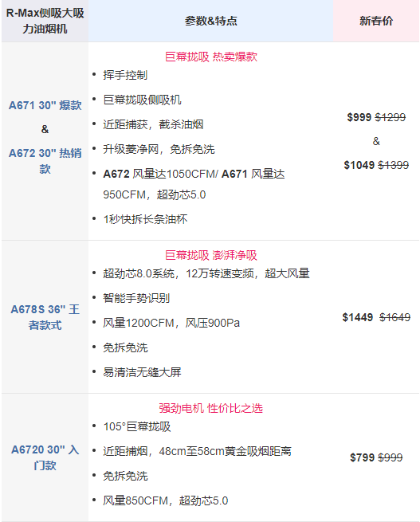Click the $1449 sale price
This screenshot has height=522, width=420.
click(x=357, y=317)
